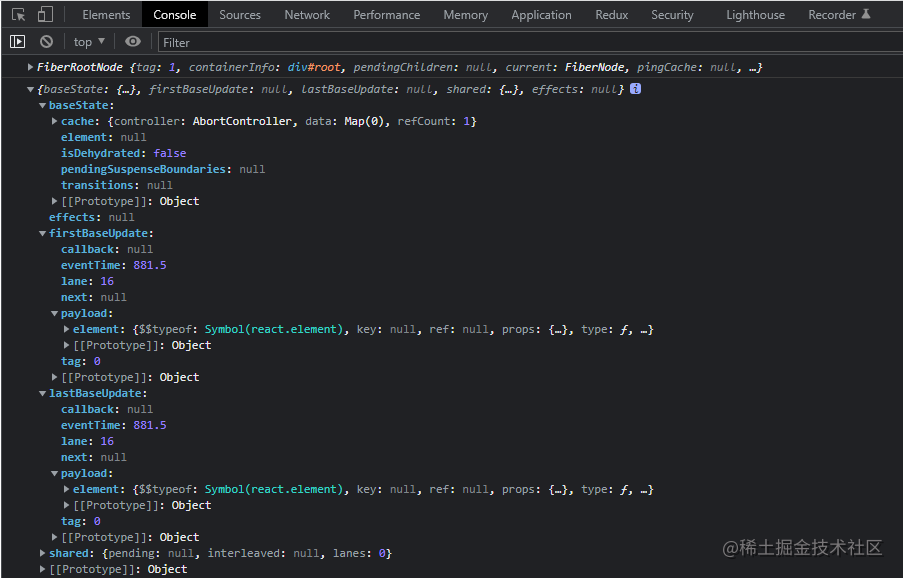Expand Prototype below firstBaseUpdate tag
The height and width of the screenshot is (578, 903).
[54, 377]
